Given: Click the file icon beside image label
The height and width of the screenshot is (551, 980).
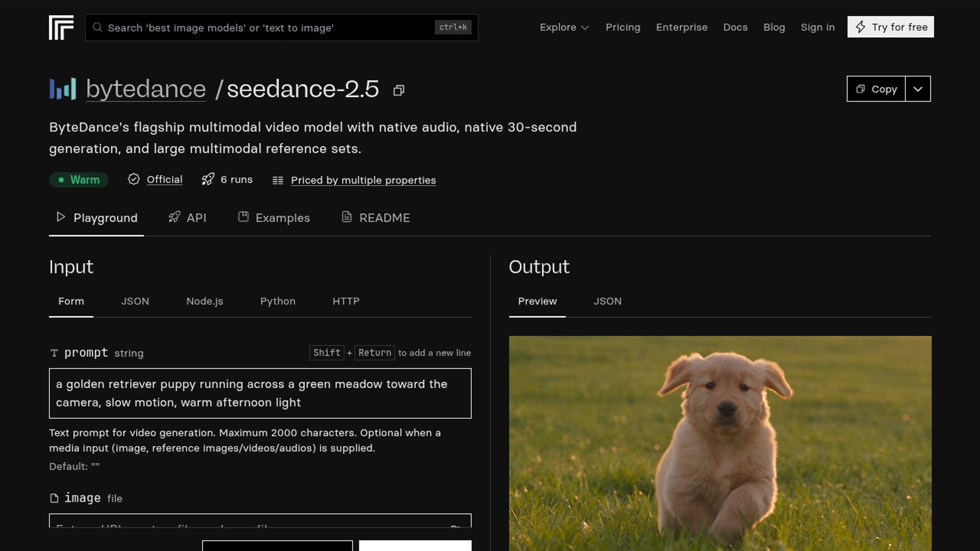Looking at the screenshot, I should pyautogui.click(x=54, y=498).
